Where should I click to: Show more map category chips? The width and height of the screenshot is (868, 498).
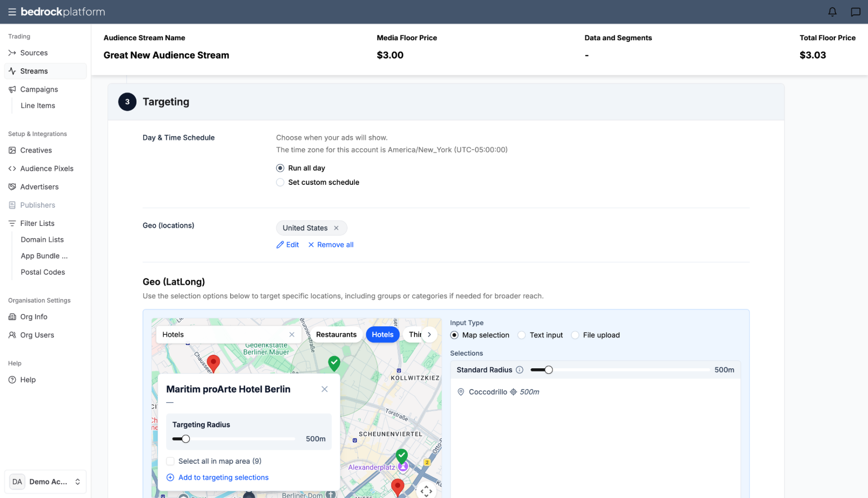(x=429, y=335)
